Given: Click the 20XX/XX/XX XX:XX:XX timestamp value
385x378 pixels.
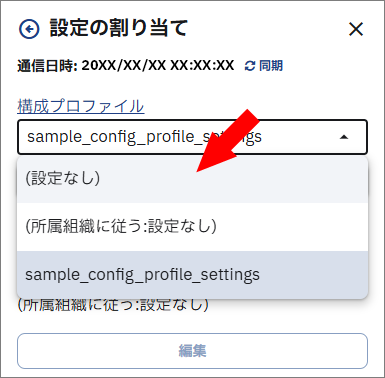Looking at the screenshot, I should coord(158,65).
